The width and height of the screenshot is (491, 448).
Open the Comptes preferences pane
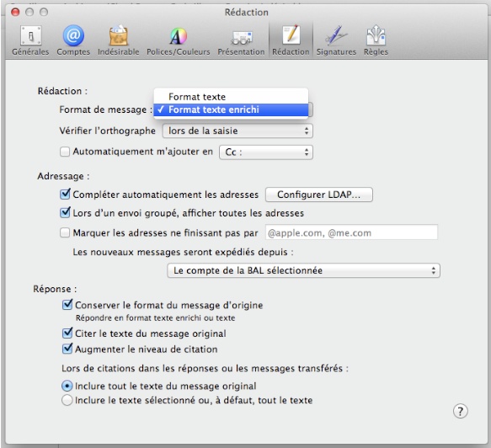coord(73,40)
